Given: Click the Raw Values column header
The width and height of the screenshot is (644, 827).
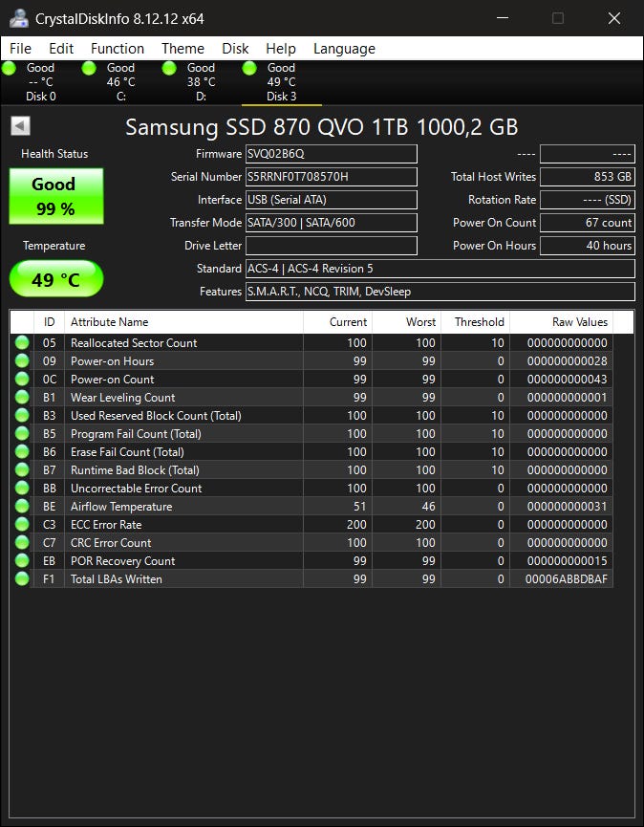Looking at the screenshot, I should 561,322.
